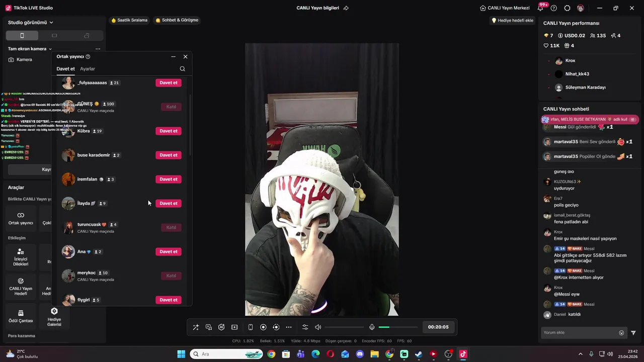
Task: Adjust the microphone level slider
Action: point(398,327)
